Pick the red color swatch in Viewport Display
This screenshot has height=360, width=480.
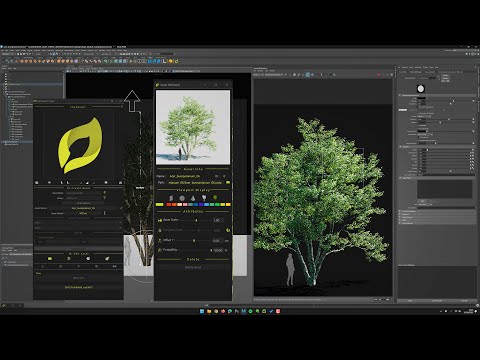[x=169, y=204]
